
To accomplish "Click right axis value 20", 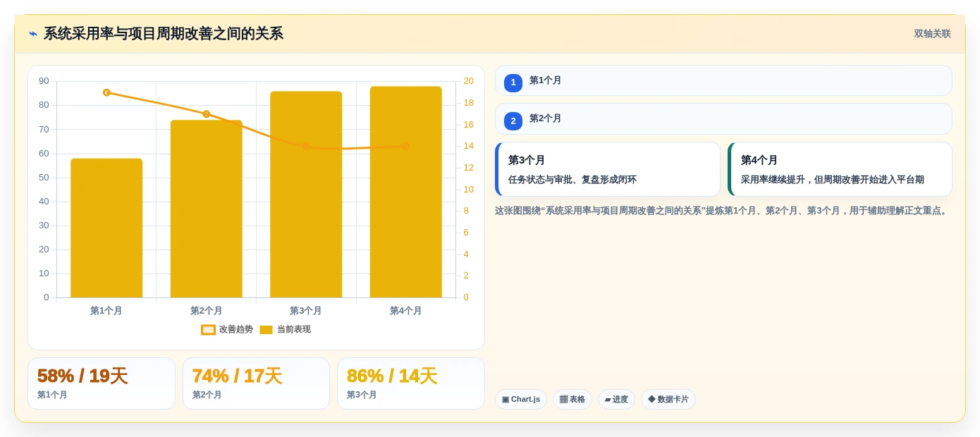I will (x=468, y=81).
